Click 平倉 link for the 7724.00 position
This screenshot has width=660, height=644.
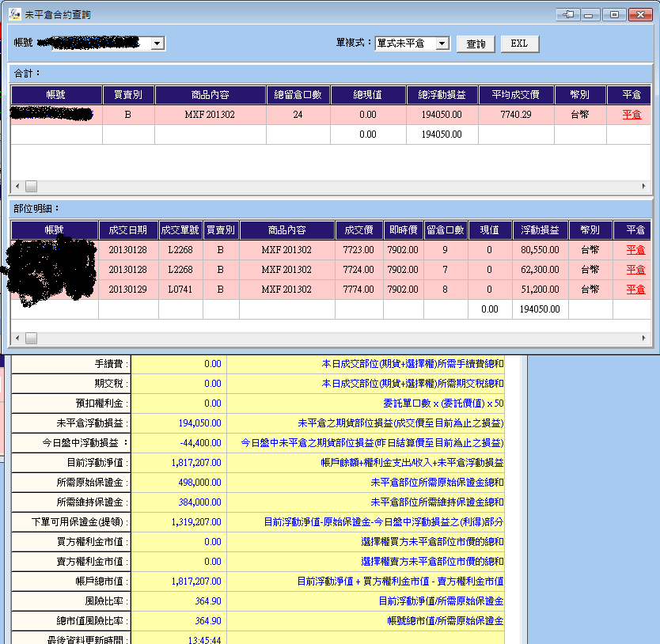[635, 270]
